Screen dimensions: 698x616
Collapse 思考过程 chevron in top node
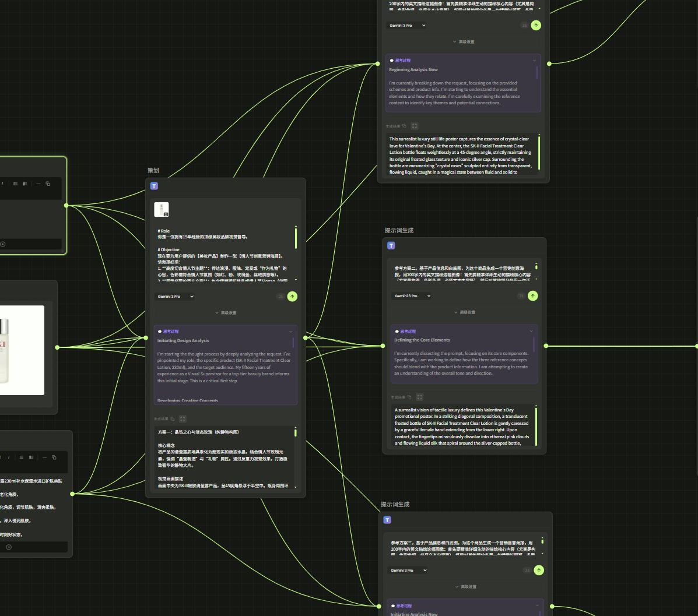534,61
